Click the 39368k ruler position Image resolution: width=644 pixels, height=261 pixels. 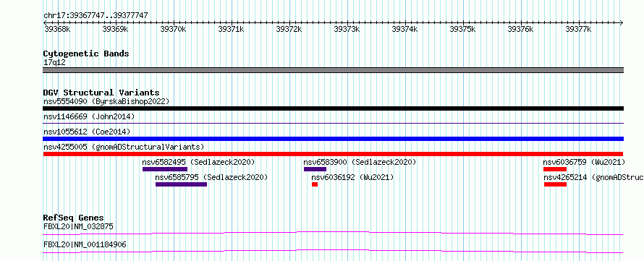coord(57,29)
